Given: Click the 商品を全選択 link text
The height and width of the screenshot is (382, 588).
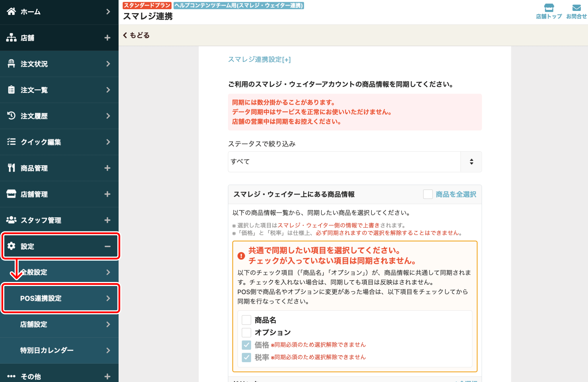Looking at the screenshot, I should (x=456, y=194).
